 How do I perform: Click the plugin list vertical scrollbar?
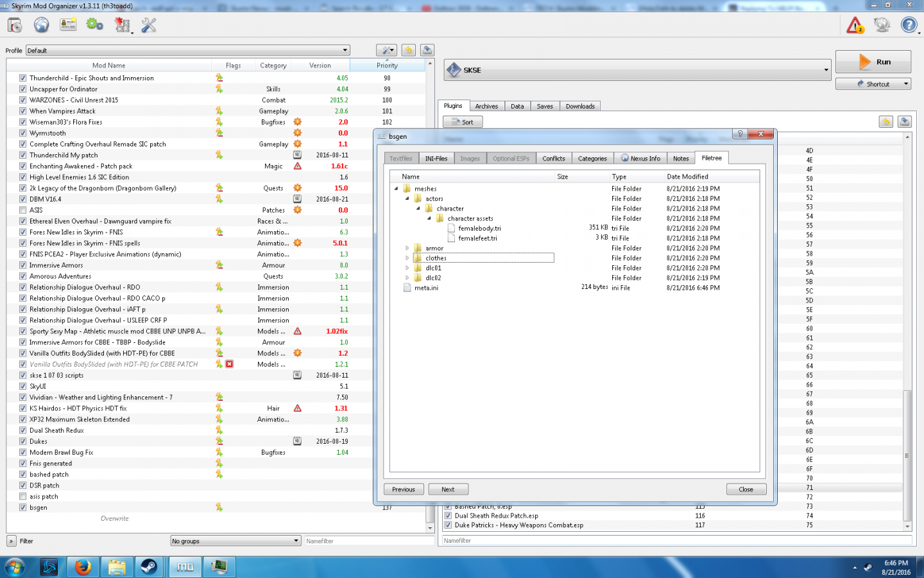click(907, 455)
